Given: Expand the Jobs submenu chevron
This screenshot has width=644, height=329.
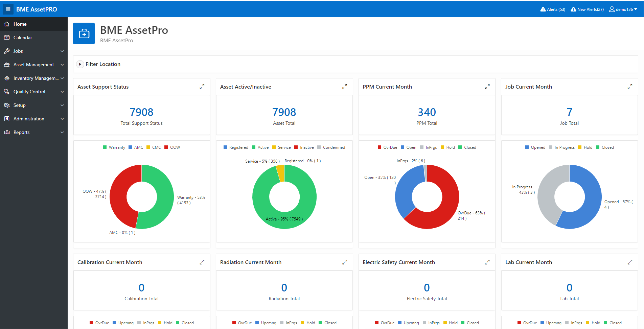Looking at the screenshot, I should (62, 51).
